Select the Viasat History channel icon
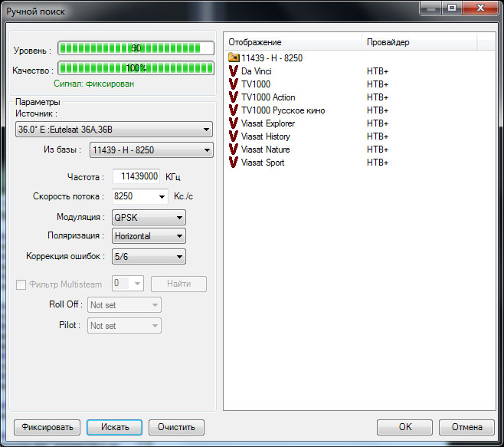Screen dimensions: 504x447 pos(234,136)
